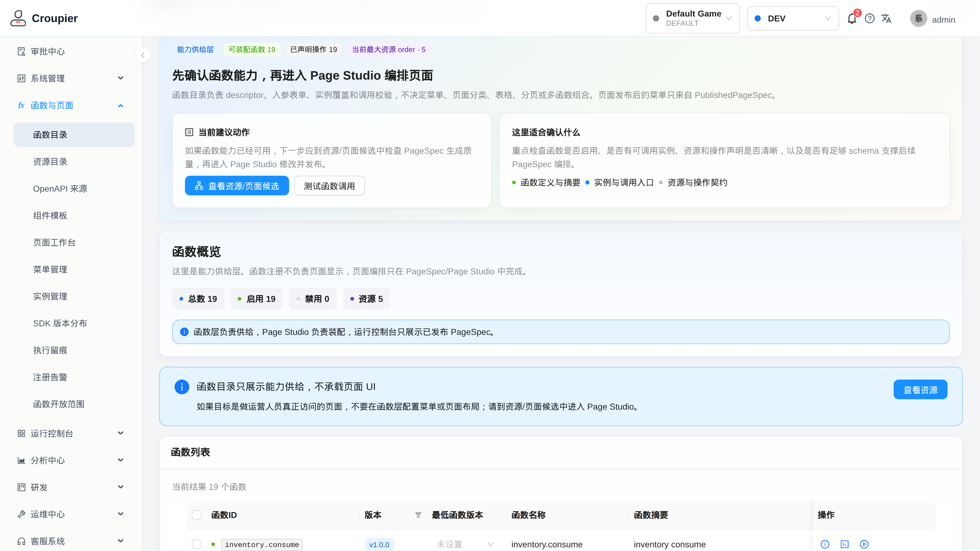This screenshot has height=551, width=980.
Task: Collapse the sidebar with the arrow handle
Action: click(x=143, y=55)
